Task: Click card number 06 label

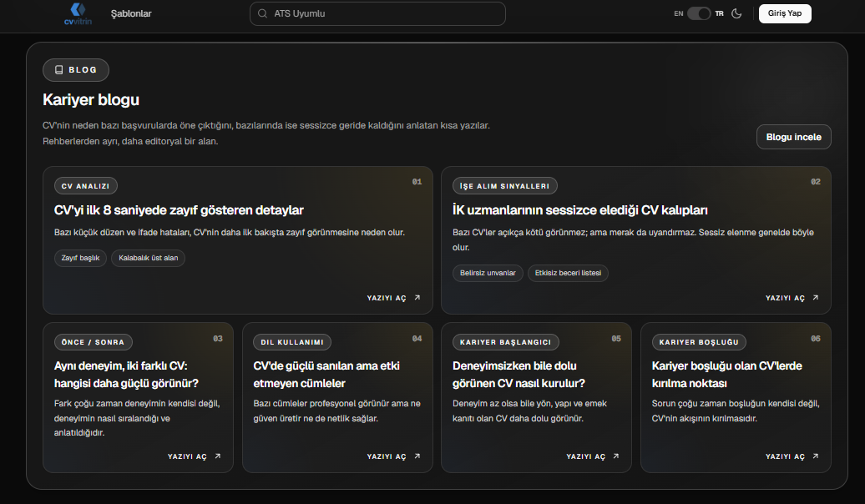Action: point(816,339)
